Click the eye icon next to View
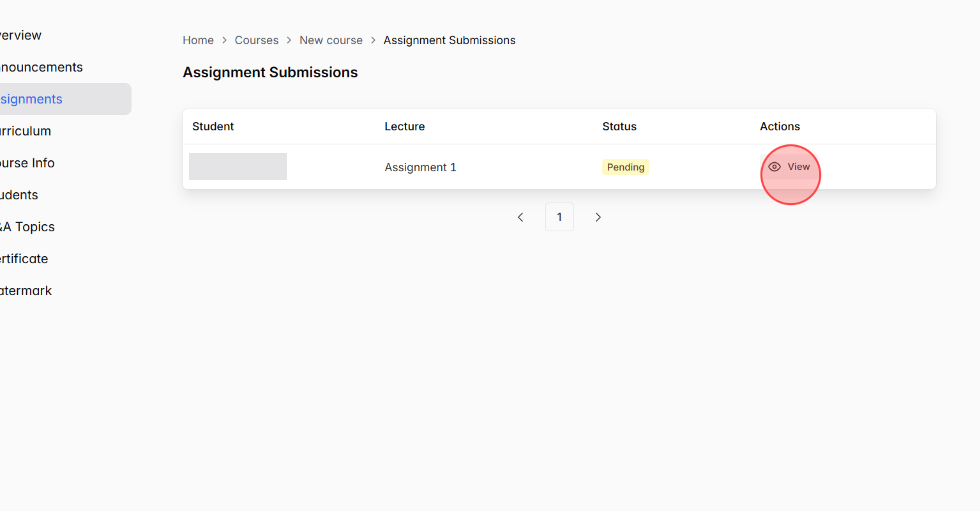The height and width of the screenshot is (511, 980). pos(775,167)
